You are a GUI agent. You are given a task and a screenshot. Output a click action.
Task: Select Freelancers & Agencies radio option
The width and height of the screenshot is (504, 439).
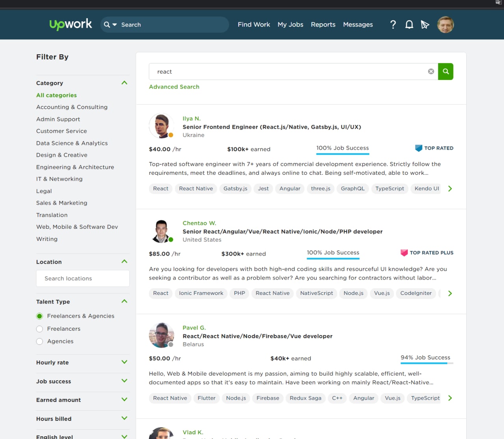tap(39, 316)
